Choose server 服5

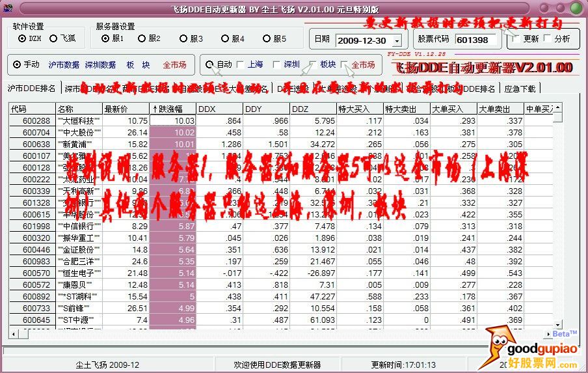[267, 38]
